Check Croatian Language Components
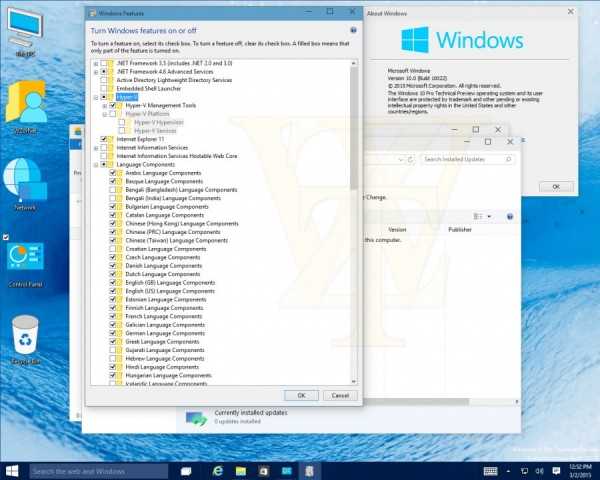This screenshot has height=480, width=600. pos(112,248)
